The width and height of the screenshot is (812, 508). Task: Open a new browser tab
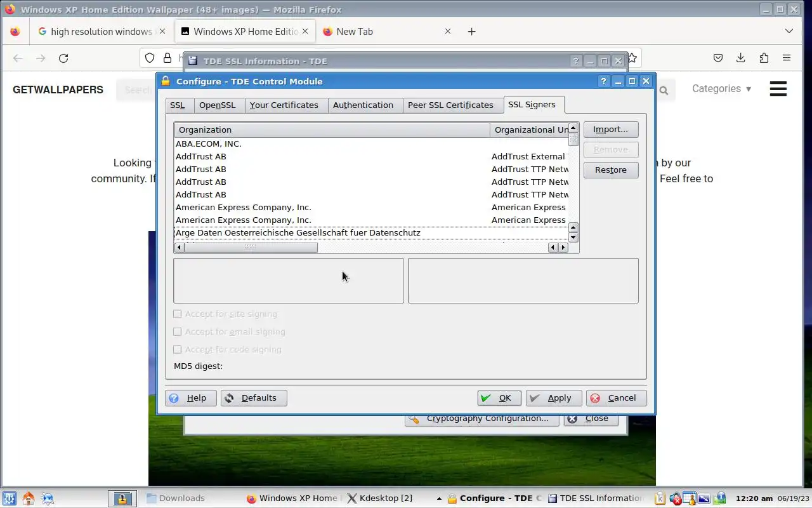coord(471,31)
